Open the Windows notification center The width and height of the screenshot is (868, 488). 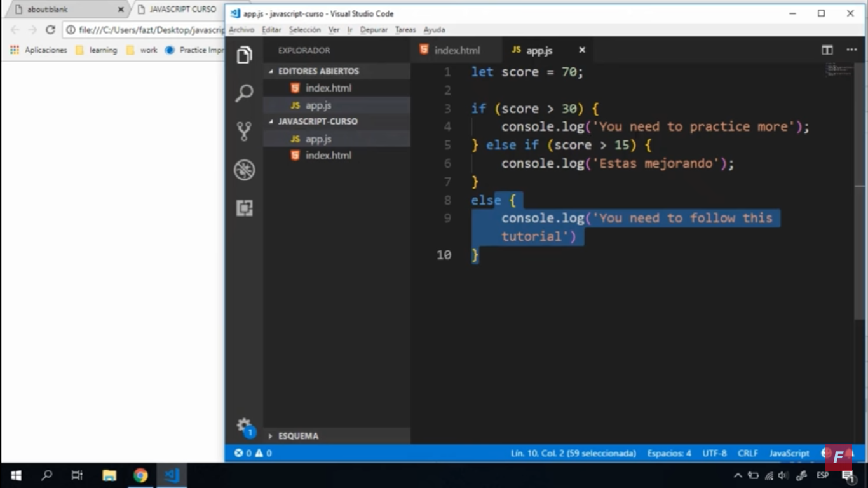(848, 475)
